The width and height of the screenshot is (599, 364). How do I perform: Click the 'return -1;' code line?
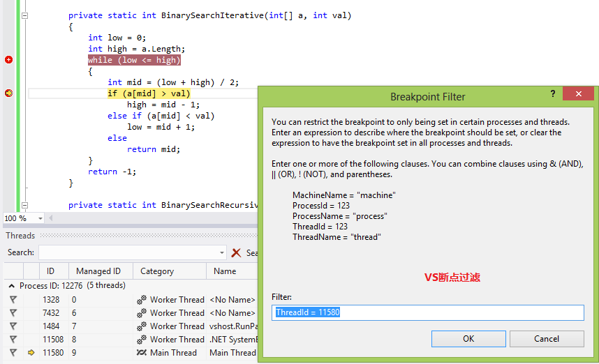112,172
